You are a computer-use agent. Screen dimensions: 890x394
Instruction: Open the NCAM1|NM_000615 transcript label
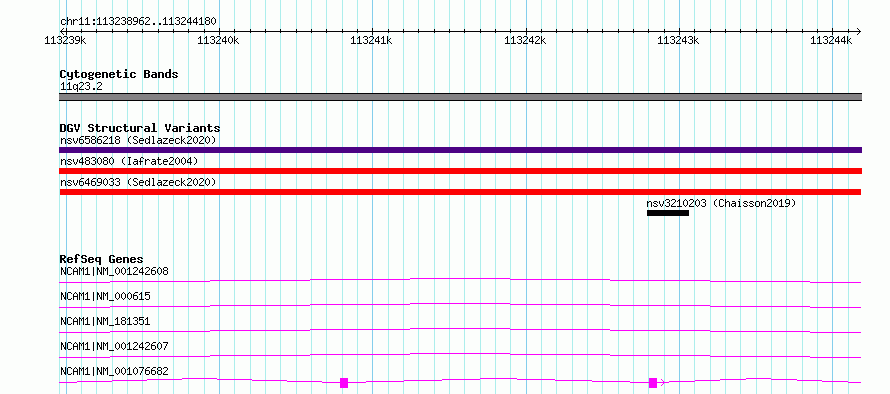pyautogui.click(x=105, y=296)
